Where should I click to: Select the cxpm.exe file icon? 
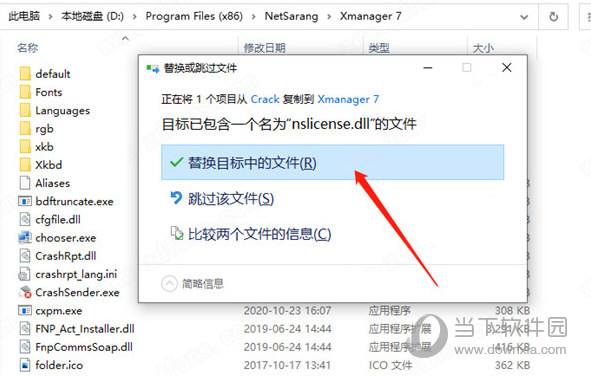pyautogui.click(x=25, y=310)
